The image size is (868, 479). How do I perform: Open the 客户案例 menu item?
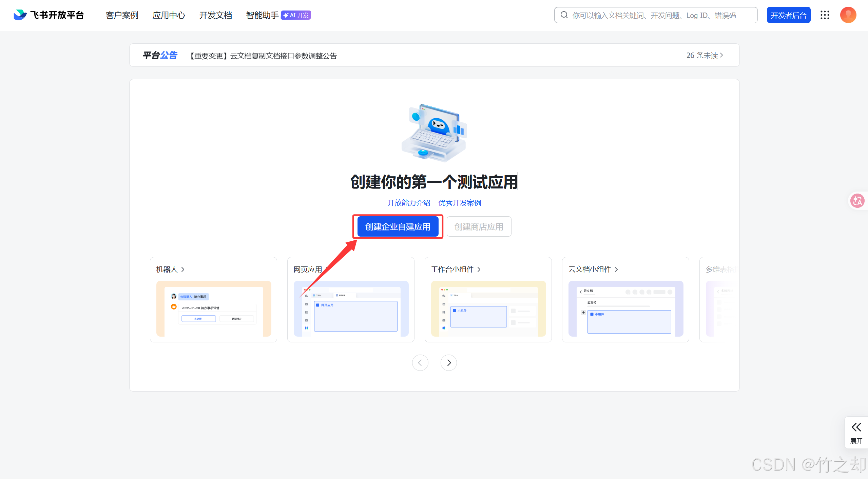pos(122,15)
